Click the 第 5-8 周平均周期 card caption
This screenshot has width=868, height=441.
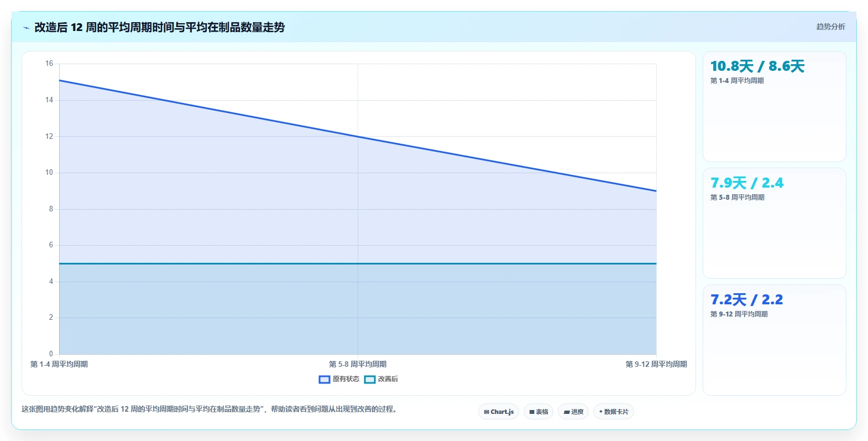tap(738, 198)
